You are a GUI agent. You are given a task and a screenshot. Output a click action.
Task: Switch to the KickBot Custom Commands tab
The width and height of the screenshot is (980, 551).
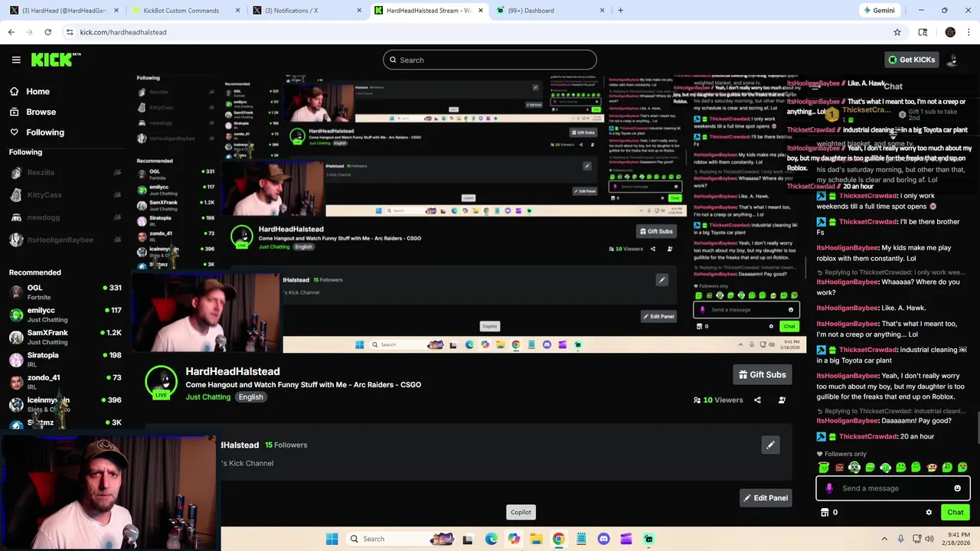pyautogui.click(x=182, y=11)
